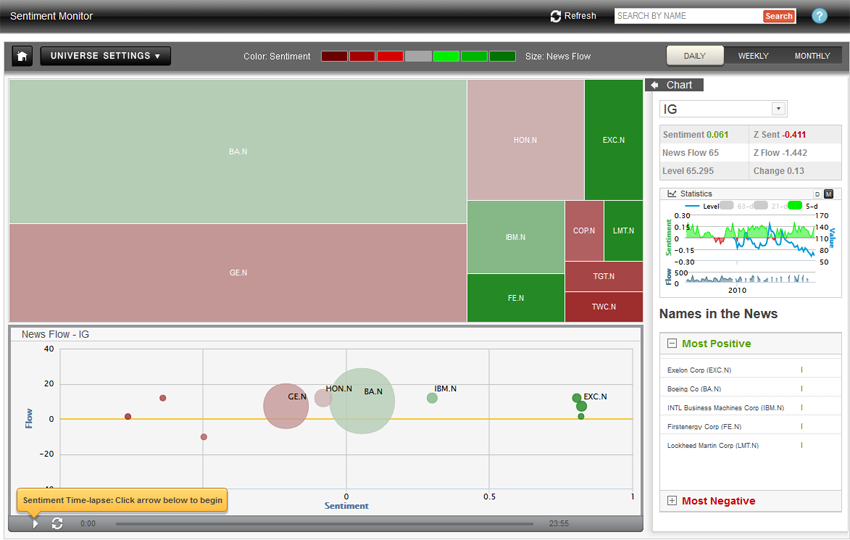The width and height of the screenshot is (850, 540).
Task: Collapse the Chart panel with back arrow
Action: [655, 85]
